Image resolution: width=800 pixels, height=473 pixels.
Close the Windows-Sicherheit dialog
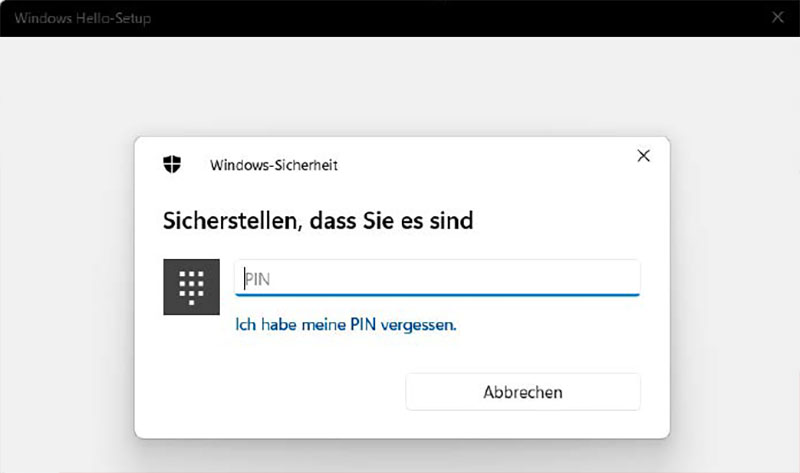coord(643,156)
